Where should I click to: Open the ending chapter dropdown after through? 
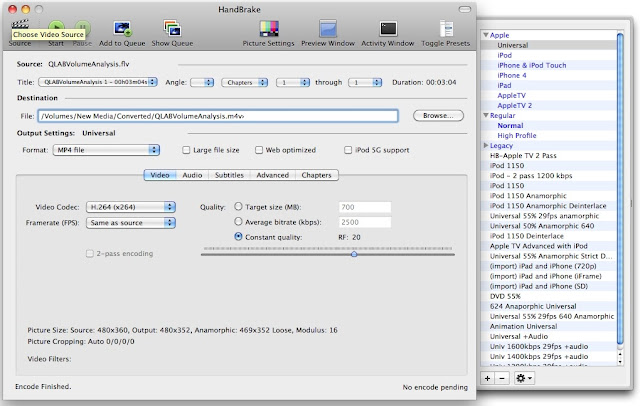[x=365, y=82]
